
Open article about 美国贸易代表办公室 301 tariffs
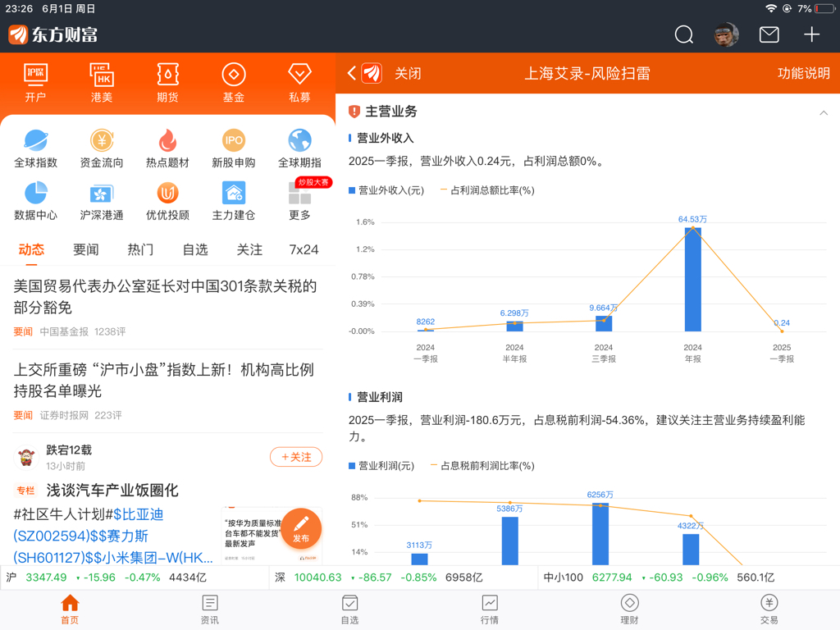point(165,296)
